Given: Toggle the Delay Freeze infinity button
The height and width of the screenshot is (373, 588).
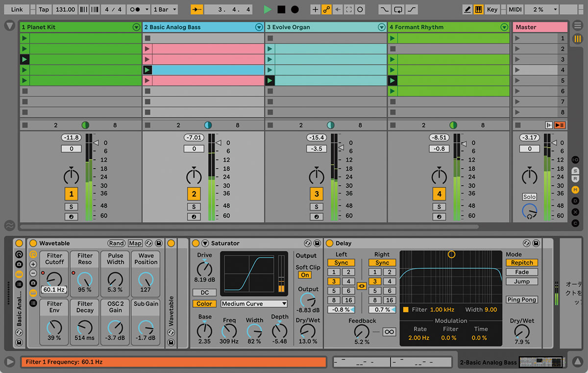Looking at the screenshot, I should click(389, 332).
